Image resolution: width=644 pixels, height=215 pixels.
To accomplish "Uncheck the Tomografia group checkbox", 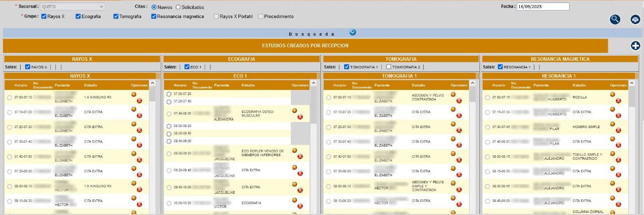I will point(116,17).
